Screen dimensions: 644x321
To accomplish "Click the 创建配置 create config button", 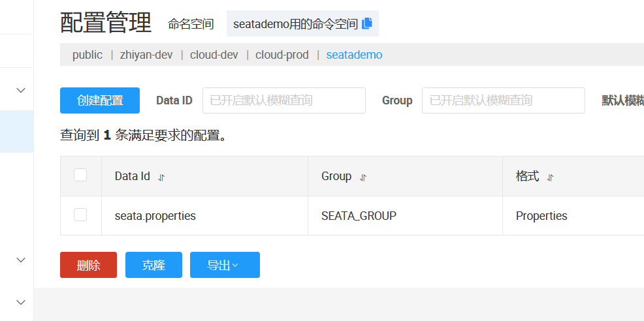I will click(100, 100).
